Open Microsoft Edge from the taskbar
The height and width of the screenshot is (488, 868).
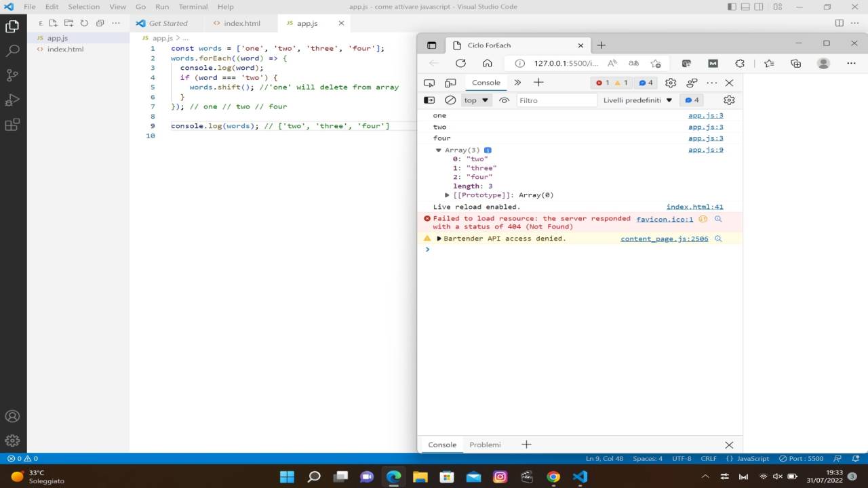(393, 476)
